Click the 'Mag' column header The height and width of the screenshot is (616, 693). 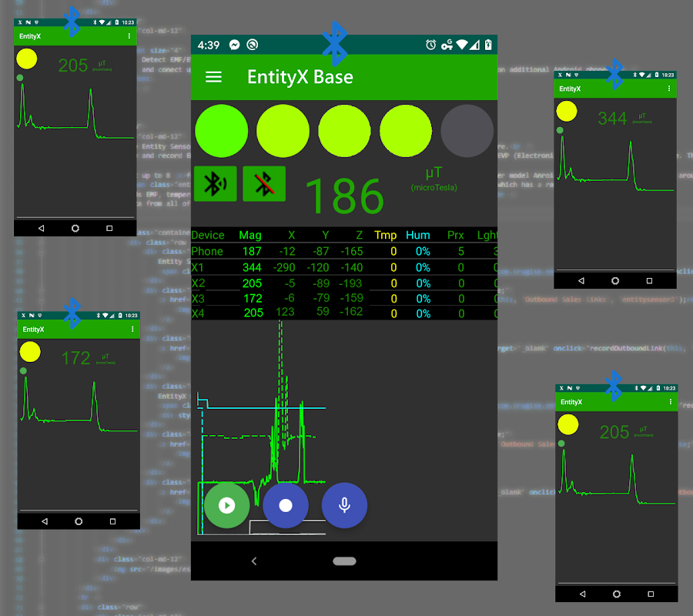click(x=250, y=235)
